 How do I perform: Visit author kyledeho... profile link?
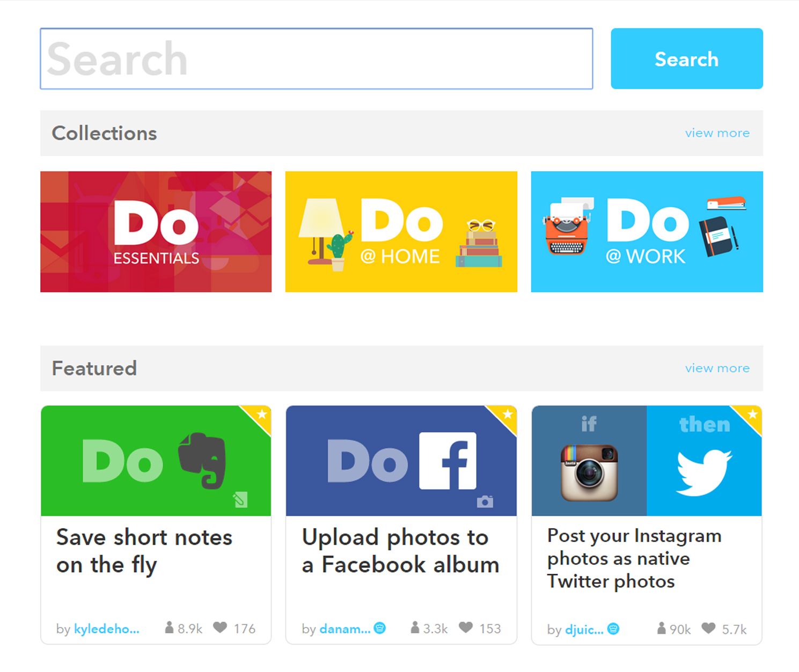click(106, 629)
